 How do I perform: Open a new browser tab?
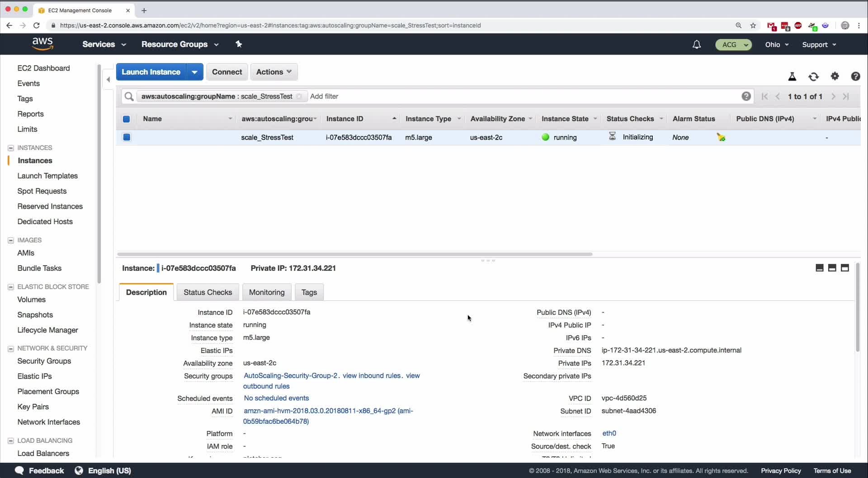pos(144,10)
